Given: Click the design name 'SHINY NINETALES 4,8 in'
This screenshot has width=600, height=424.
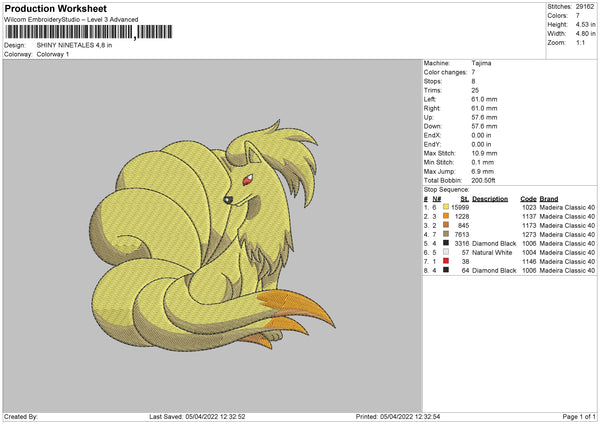Looking at the screenshot, I should point(74,45).
